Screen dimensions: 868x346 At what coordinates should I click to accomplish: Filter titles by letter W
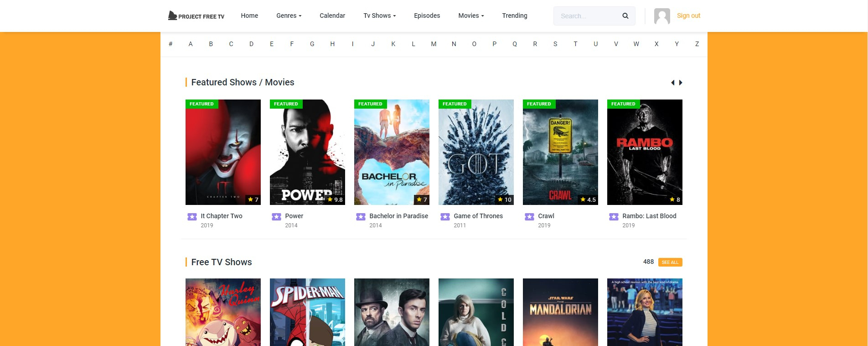tap(636, 44)
